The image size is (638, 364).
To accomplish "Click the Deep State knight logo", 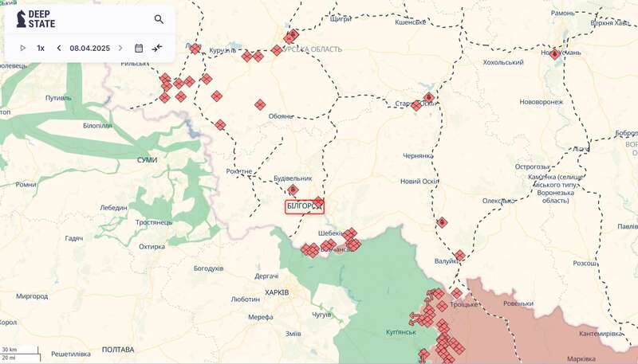I will (21, 19).
